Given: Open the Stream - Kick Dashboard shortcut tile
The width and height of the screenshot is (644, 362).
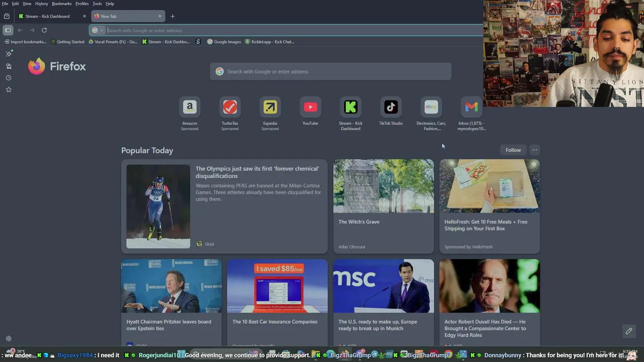Looking at the screenshot, I should coord(351,114).
